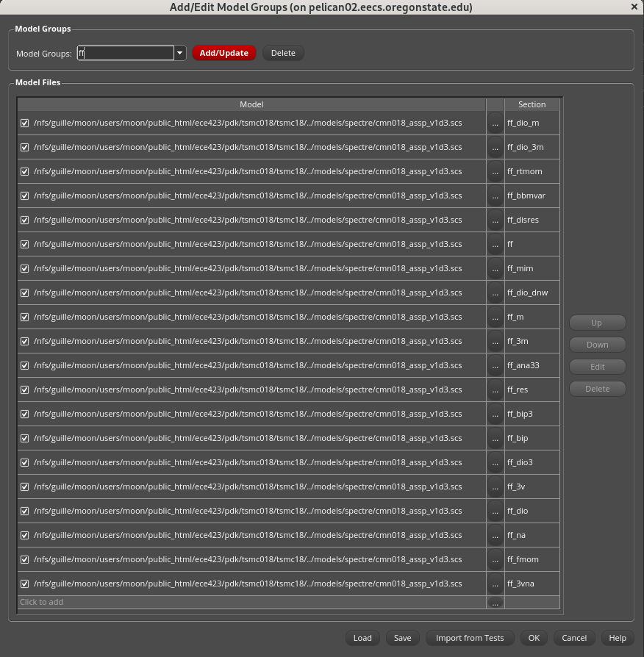Viewport: 644px width, 657px height.
Task: Click the Section column header
Action: [532, 105]
